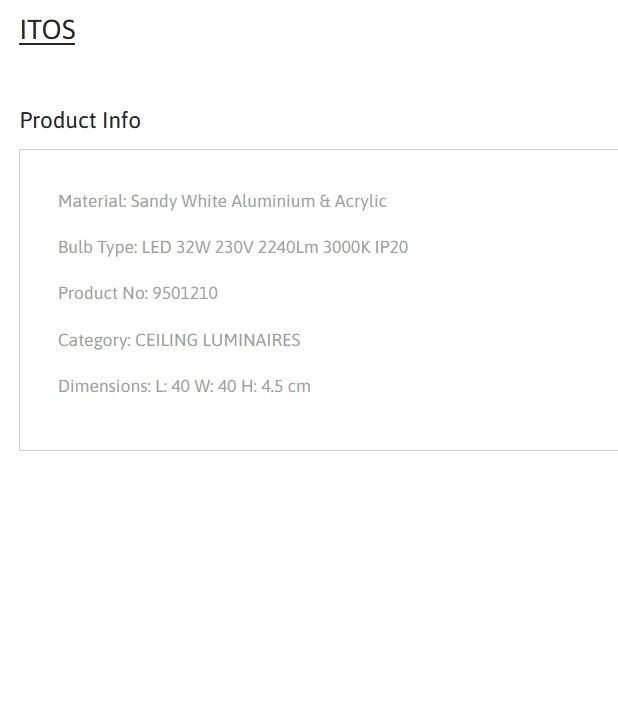Click the 'Dimensions:' label
Viewport: 618px width, 727px height.
104,386
